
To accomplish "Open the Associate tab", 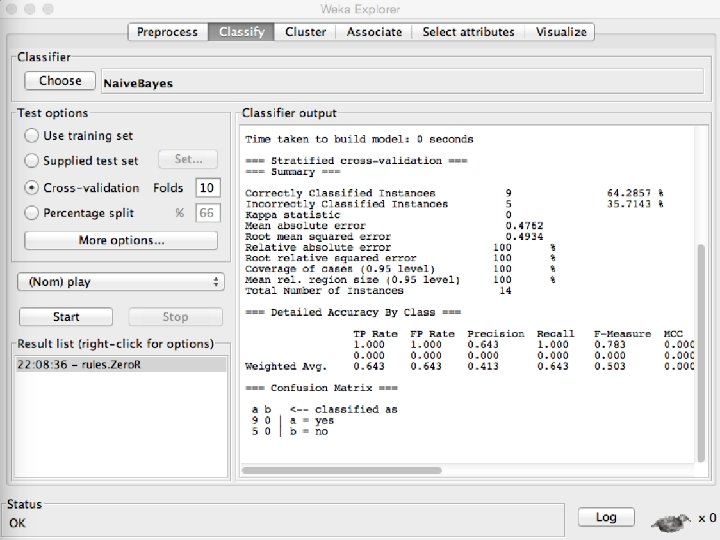I will coord(374,32).
